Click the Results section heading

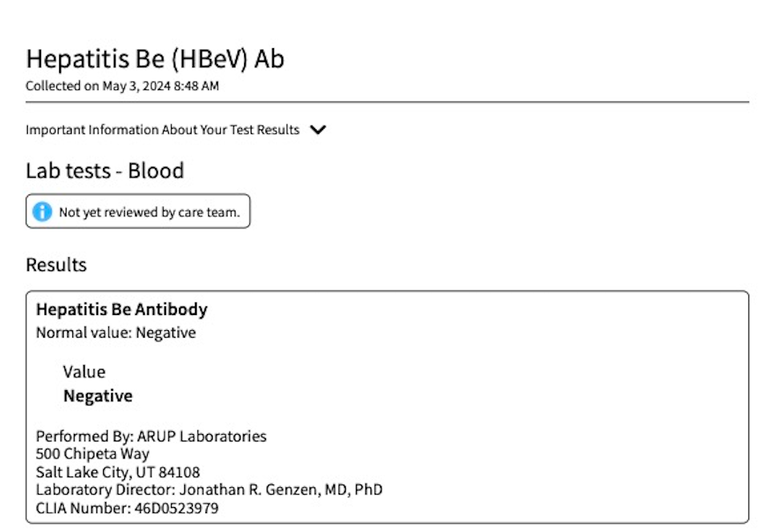56,265
